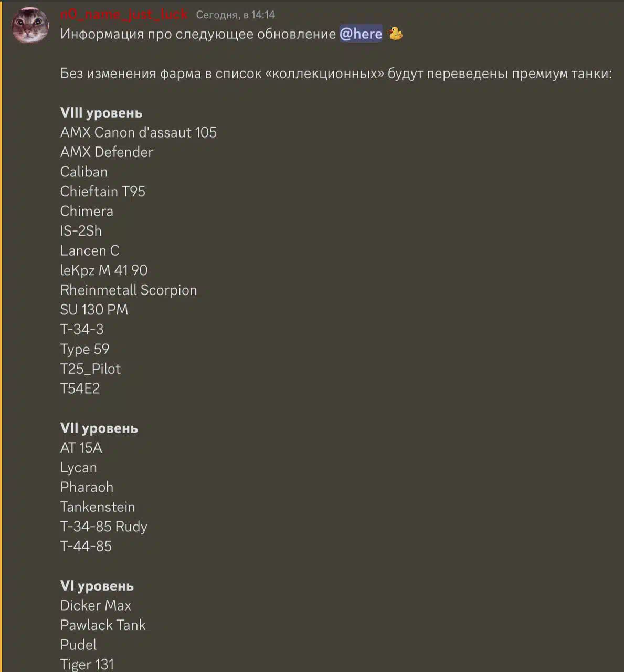Select the Dicker Max entry
Viewport: 624px width, 672px height.
coord(96,605)
